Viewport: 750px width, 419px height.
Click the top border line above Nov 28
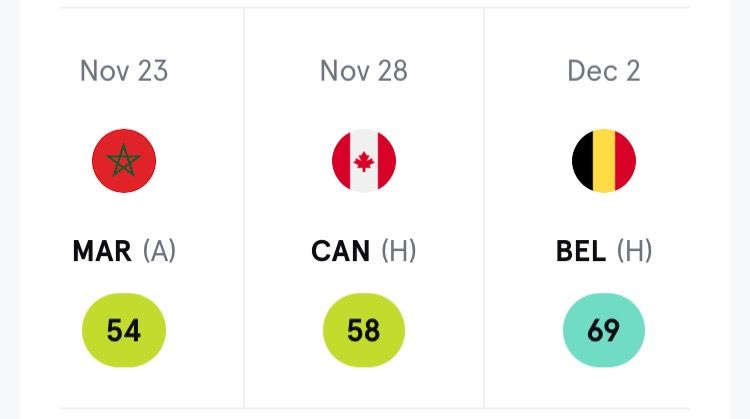pyautogui.click(x=364, y=8)
